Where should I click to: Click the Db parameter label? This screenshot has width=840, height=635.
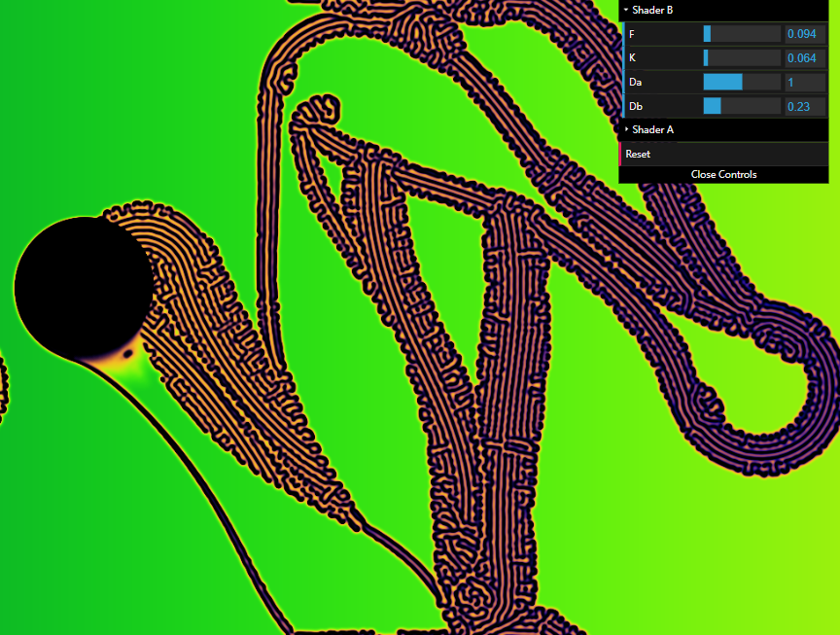pos(635,106)
